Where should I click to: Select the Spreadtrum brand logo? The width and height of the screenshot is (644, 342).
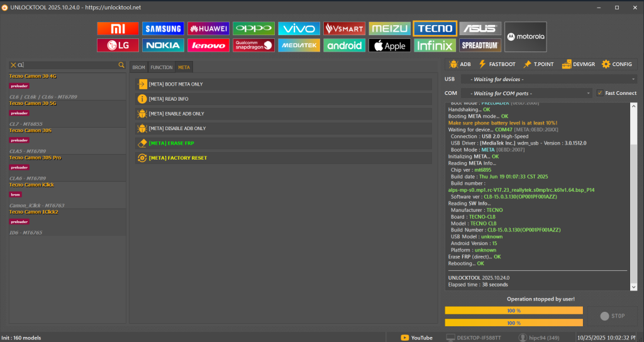[480, 45]
